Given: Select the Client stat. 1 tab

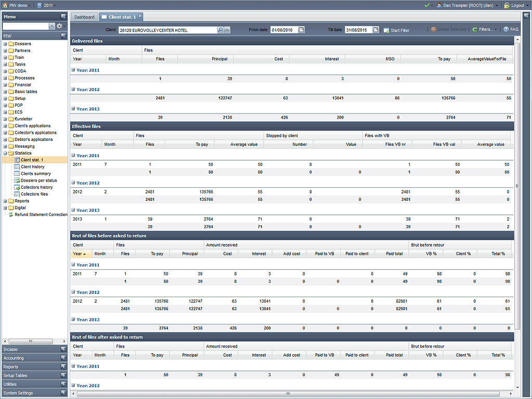Looking at the screenshot, I should click(122, 17).
